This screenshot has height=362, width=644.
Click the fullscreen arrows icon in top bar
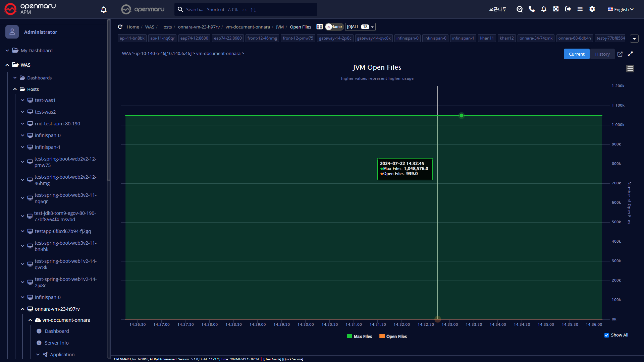point(556,9)
